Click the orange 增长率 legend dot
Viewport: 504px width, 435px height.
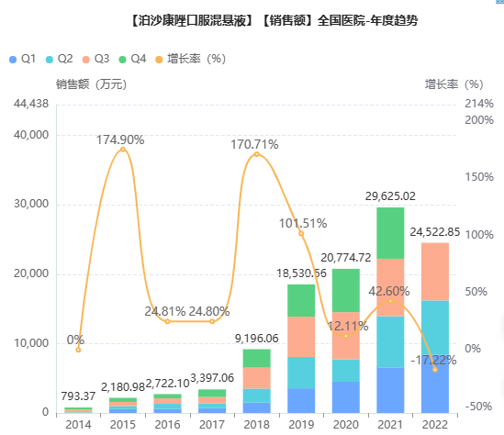(159, 60)
